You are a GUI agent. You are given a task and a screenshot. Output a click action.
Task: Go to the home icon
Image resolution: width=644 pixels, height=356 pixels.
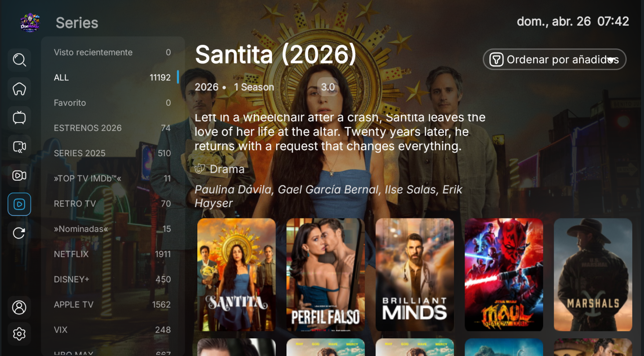click(19, 89)
